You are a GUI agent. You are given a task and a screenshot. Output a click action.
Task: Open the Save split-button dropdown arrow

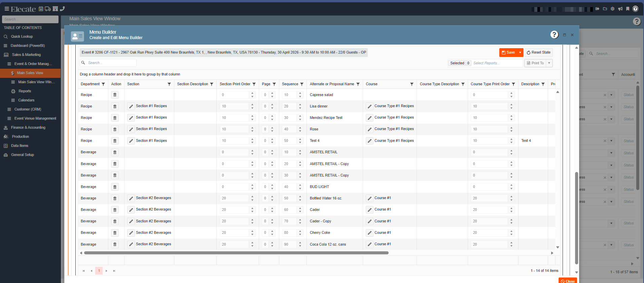[x=520, y=53]
